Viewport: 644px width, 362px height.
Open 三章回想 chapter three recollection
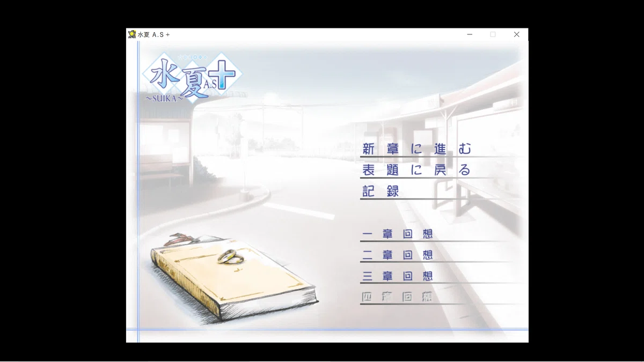point(397,276)
